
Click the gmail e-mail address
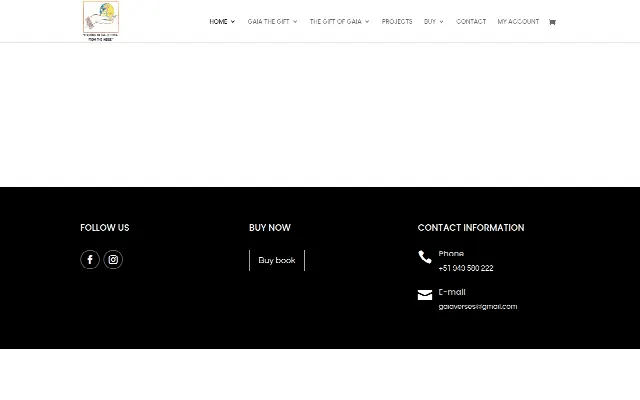pos(478,307)
